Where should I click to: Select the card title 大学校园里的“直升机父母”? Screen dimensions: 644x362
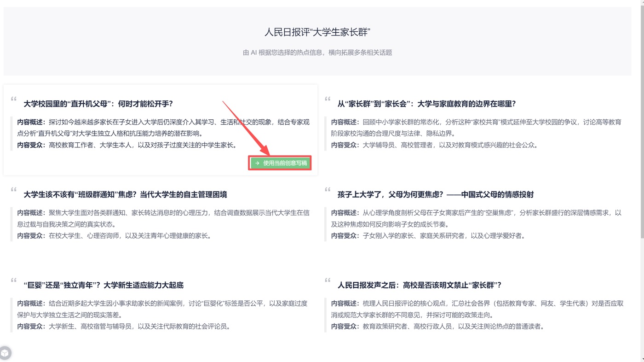[98, 104]
